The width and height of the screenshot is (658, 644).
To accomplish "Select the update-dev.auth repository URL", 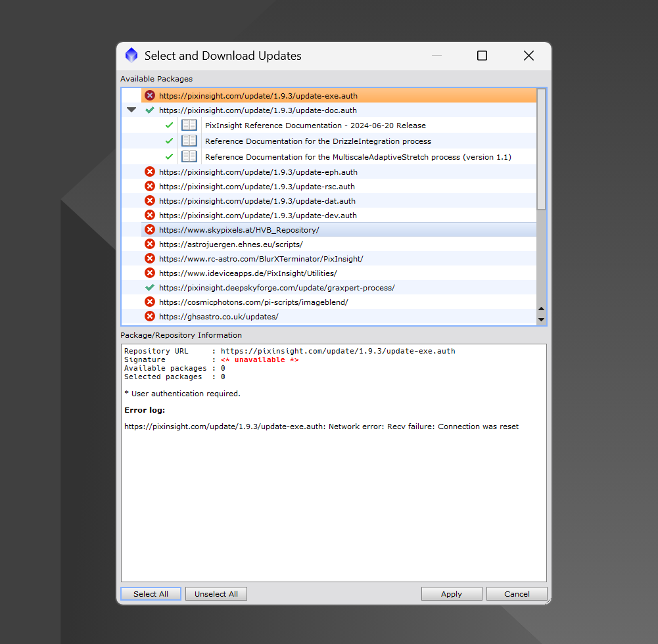I will tap(258, 216).
